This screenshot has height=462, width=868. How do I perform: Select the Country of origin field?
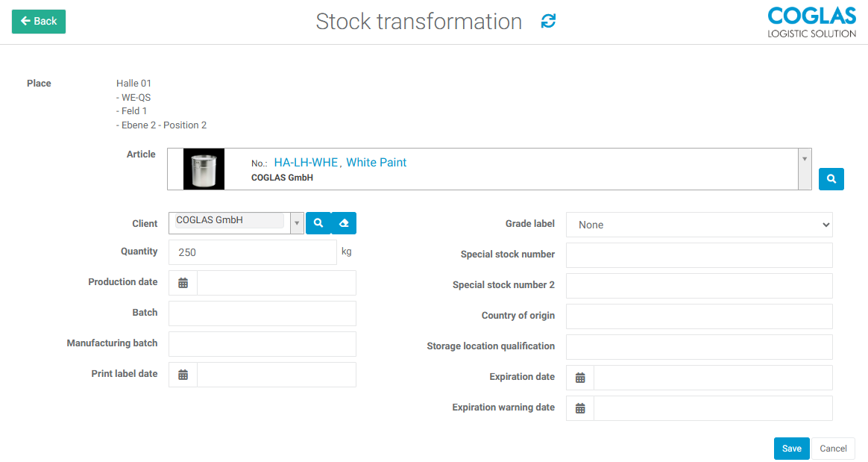click(699, 316)
